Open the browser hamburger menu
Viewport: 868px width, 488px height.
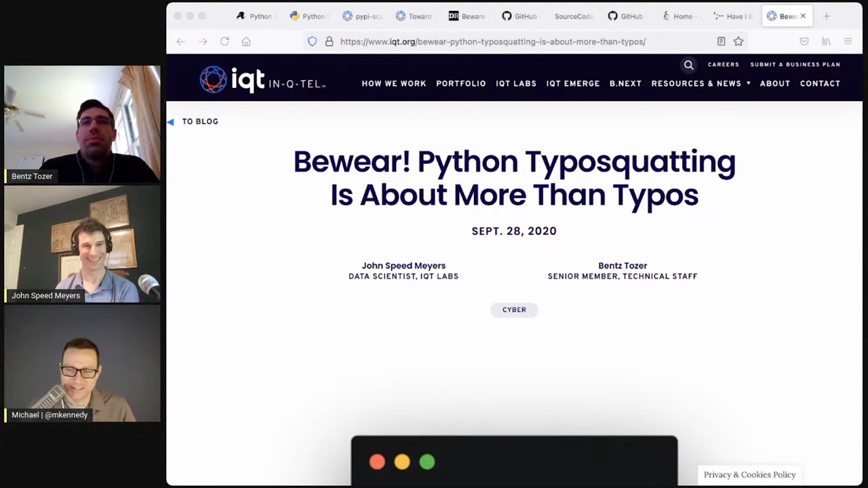tap(848, 41)
